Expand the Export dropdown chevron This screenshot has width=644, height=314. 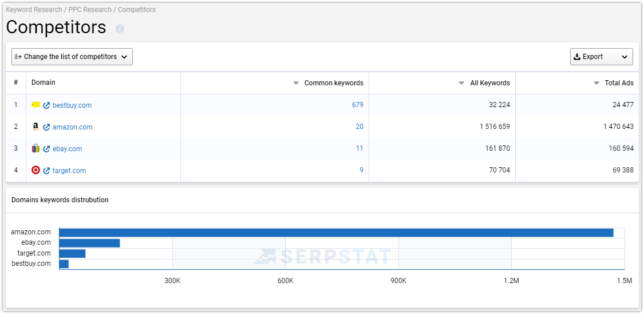625,57
